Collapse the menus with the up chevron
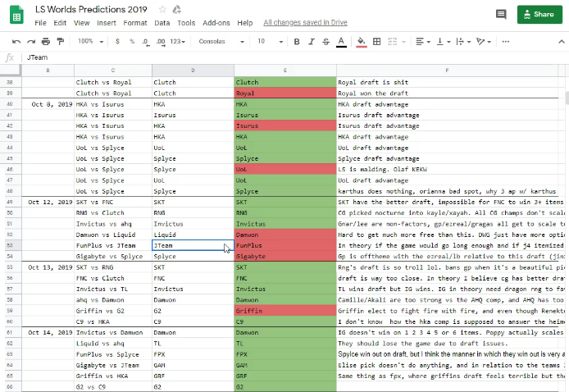This screenshot has height=392, width=569. coord(562,42)
